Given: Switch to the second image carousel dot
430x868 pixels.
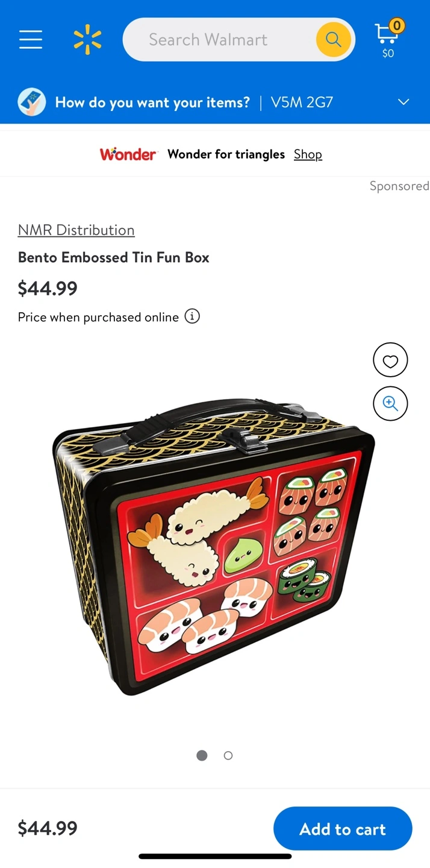Looking at the screenshot, I should coord(228,755).
